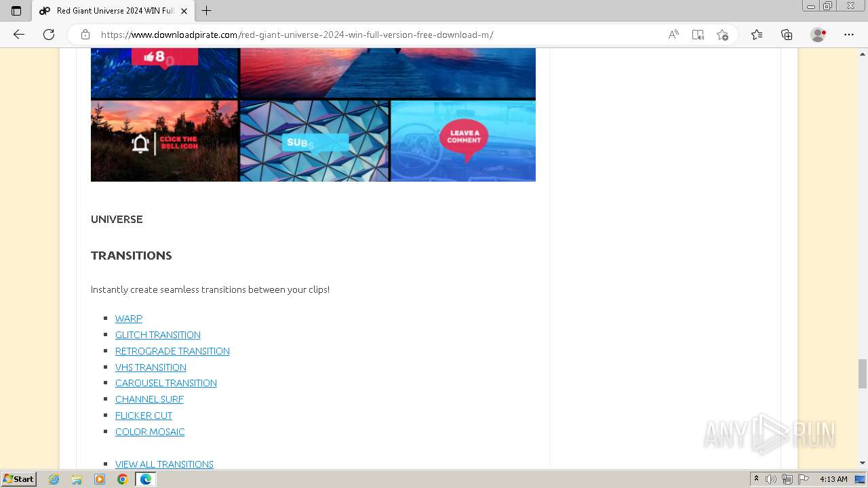Launch Internet Explorer from taskbar
The image size is (868, 488).
click(x=54, y=479)
